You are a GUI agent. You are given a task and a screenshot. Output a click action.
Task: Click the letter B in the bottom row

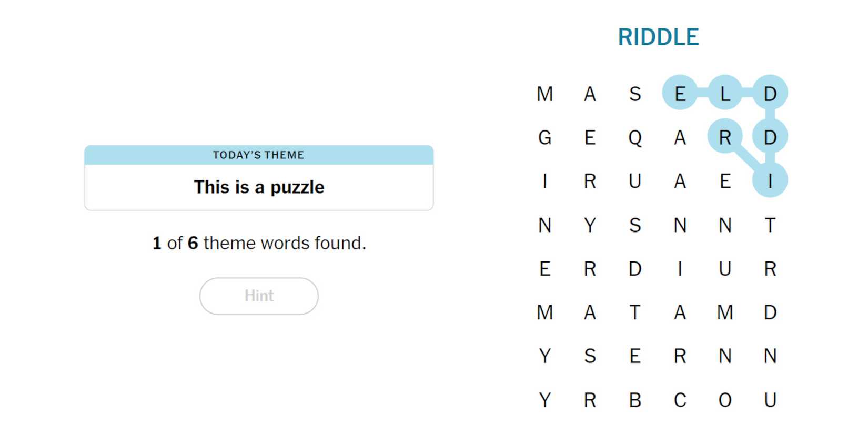635,400
